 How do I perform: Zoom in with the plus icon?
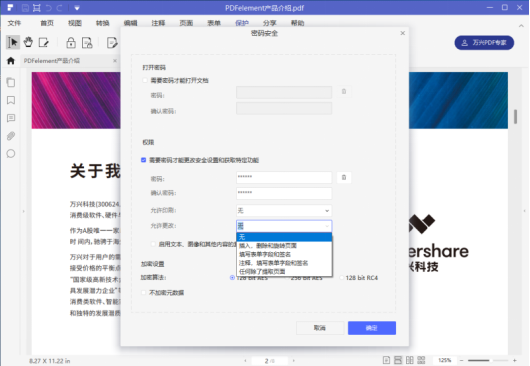pyautogui.click(x=515, y=361)
